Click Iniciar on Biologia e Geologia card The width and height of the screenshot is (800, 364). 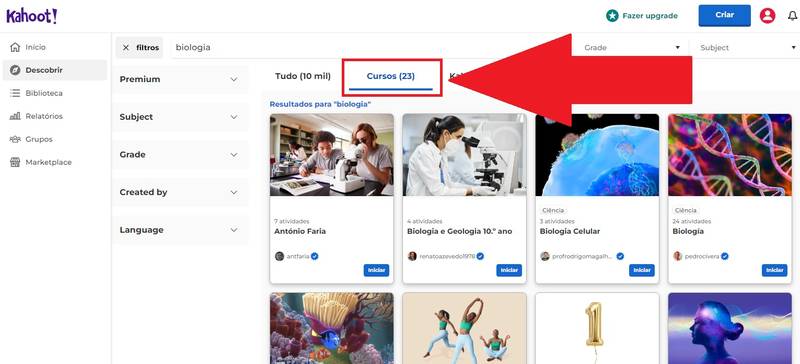pos(509,270)
